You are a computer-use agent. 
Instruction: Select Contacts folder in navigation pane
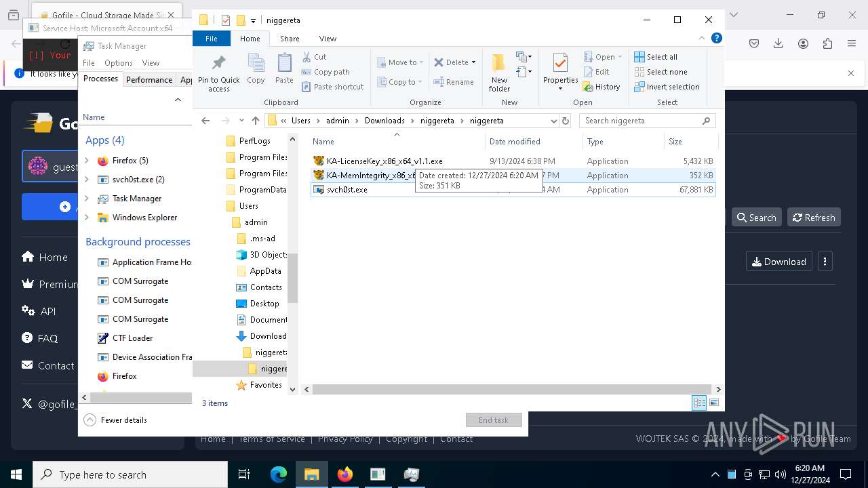click(259, 287)
